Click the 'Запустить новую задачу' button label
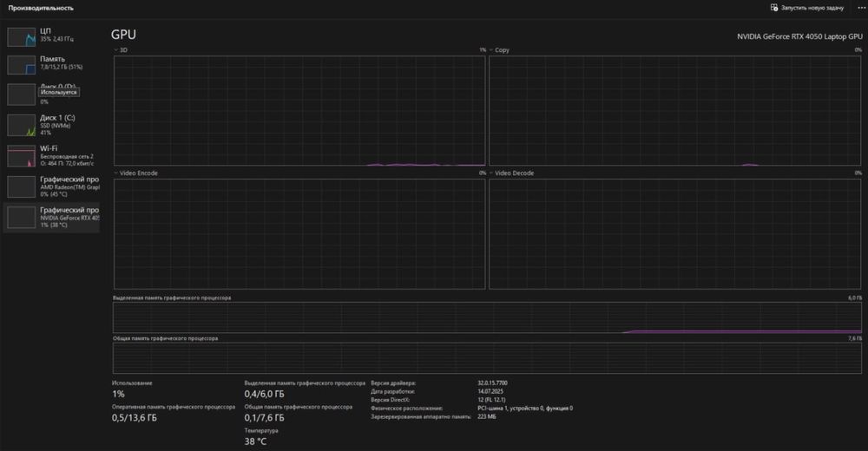The width and height of the screenshot is (868, 451). point(812,8)
